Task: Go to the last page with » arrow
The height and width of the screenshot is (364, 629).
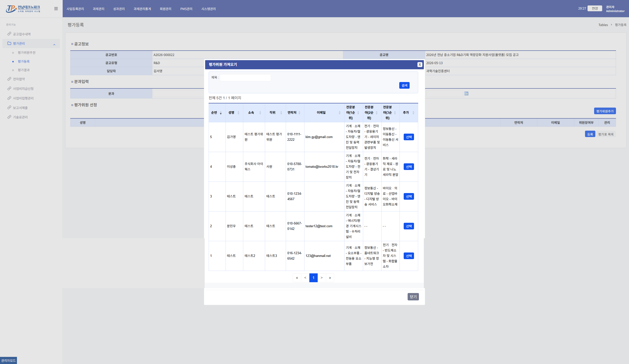Action: coord(330,278)
